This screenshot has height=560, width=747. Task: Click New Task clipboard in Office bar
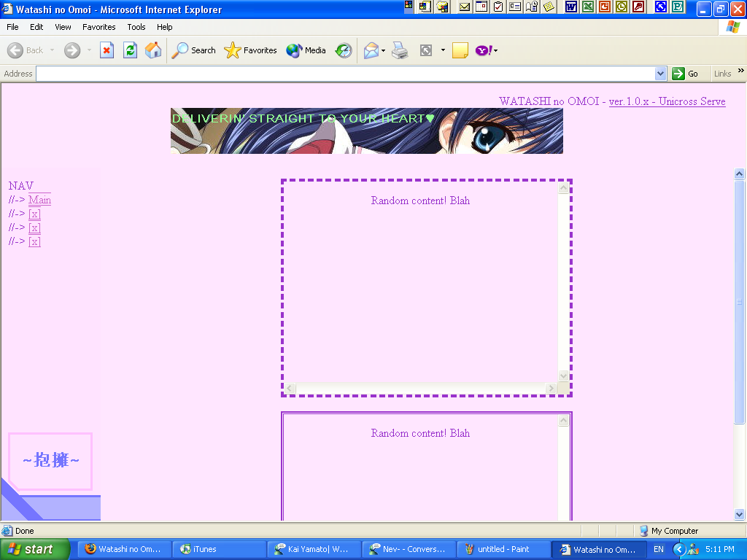[x=498, y=7]
